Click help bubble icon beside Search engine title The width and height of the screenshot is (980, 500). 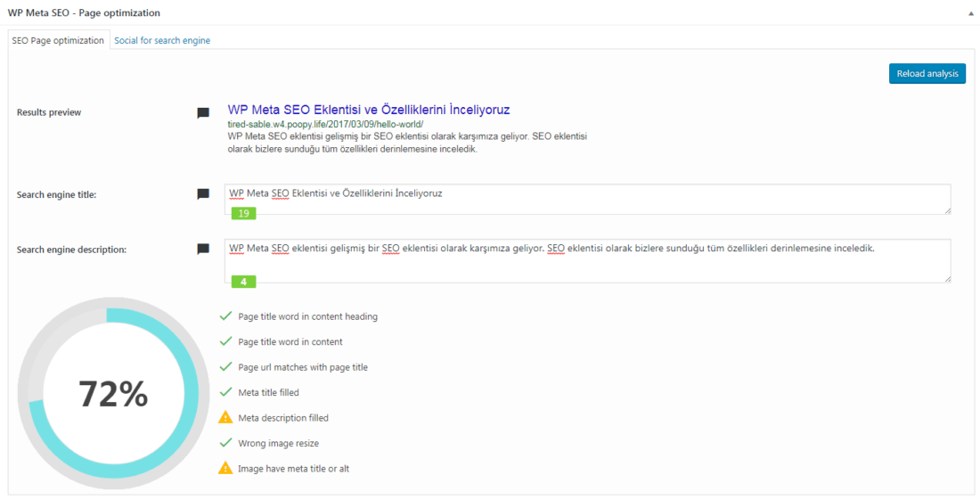click(203, 193)
